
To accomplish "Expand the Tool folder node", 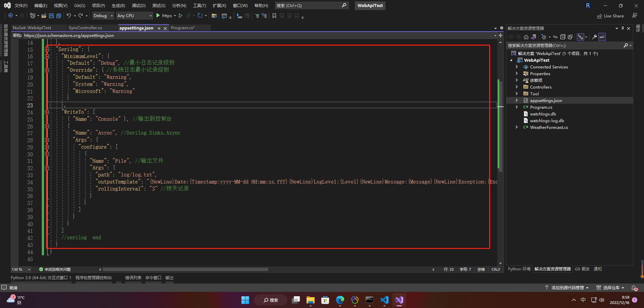I will pyautogui.click(x=517, y=94).
